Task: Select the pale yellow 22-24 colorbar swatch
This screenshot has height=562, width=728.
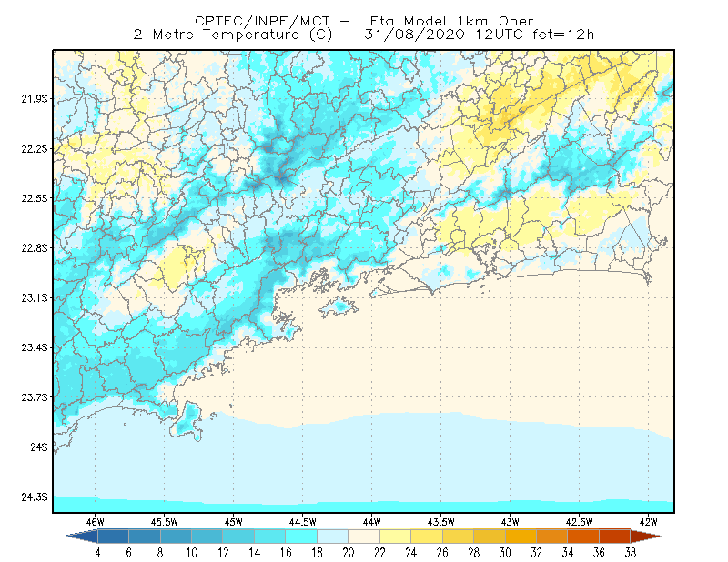Action: [x=396, y=537]
